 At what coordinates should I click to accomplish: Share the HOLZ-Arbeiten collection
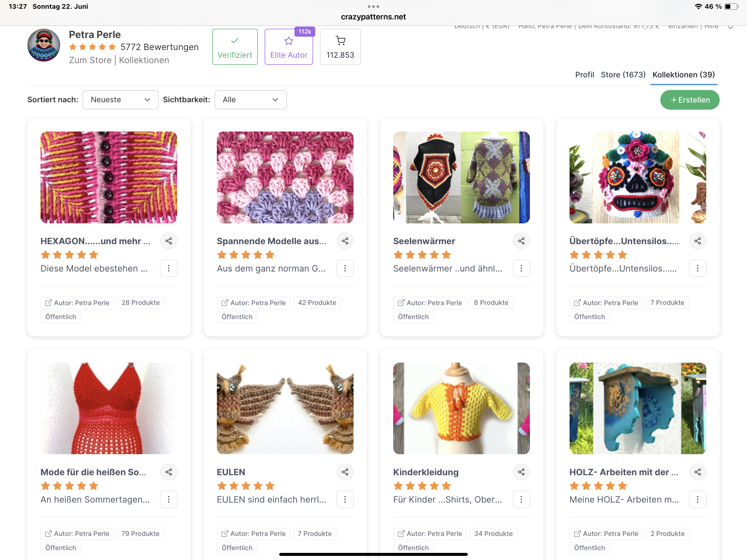click(x=697, y=472)
